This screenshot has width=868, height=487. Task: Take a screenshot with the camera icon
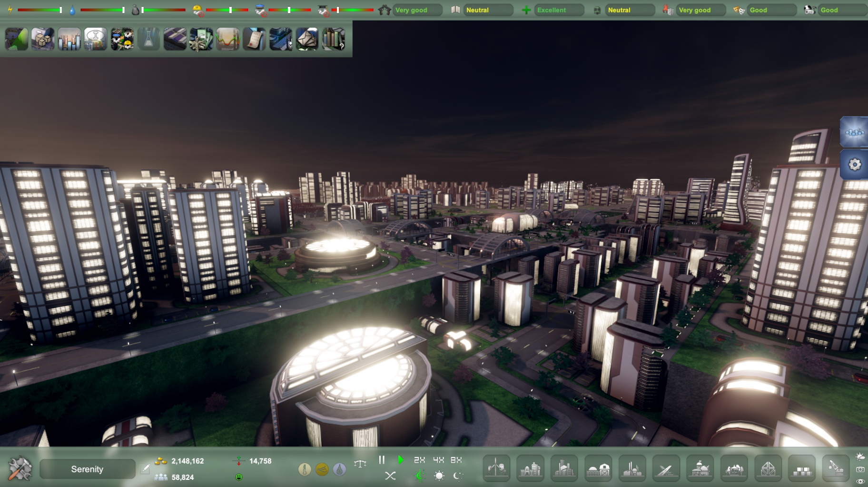(x=860, y=469)
